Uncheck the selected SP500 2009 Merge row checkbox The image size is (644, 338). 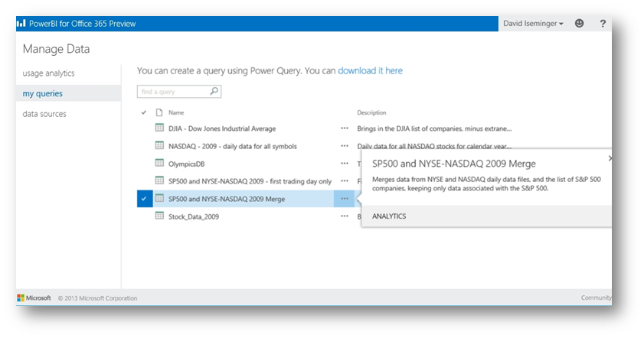click(145, 199)
